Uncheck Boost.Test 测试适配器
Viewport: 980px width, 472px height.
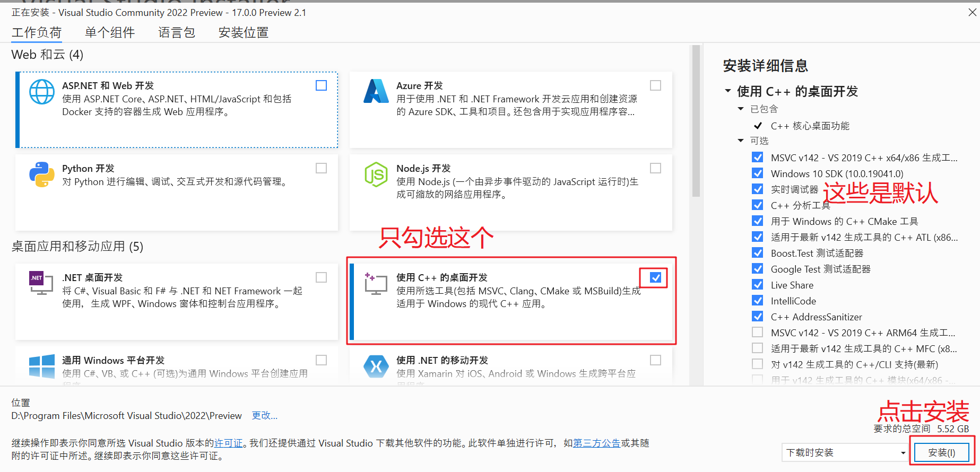pos(758,253)
